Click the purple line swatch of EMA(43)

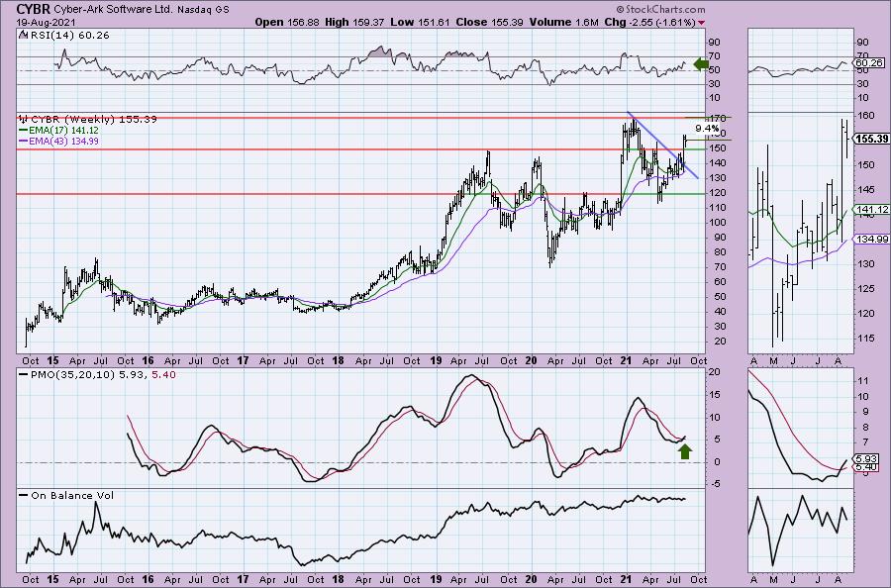[x=24, y=141]
